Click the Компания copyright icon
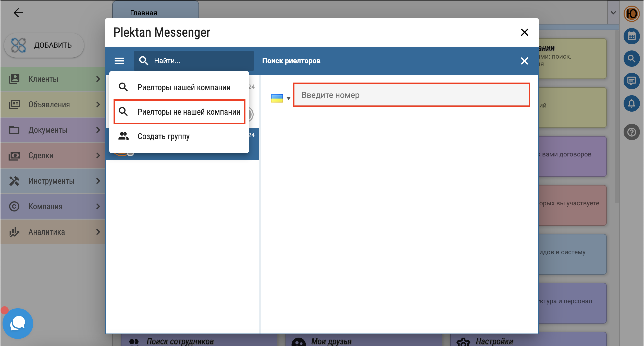This screenshot has height=346, width=644. click(14, 206)
